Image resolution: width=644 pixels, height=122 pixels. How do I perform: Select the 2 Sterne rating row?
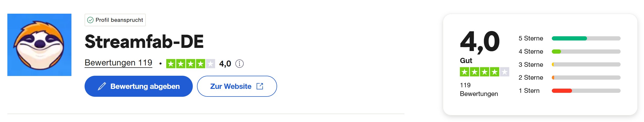(x=569, y=78)
